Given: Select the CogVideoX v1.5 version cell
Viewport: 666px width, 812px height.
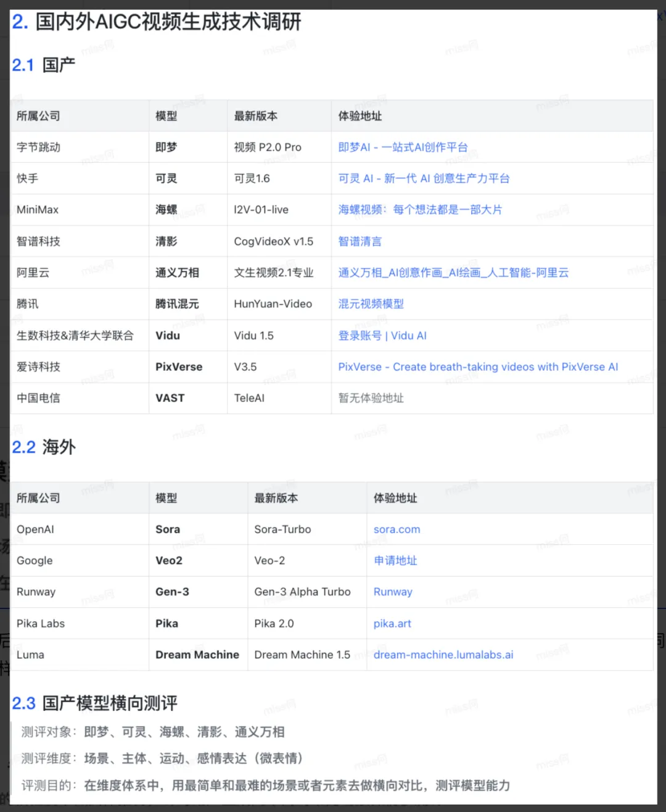Looking at the screenshot, I should (x=279, y=241).
